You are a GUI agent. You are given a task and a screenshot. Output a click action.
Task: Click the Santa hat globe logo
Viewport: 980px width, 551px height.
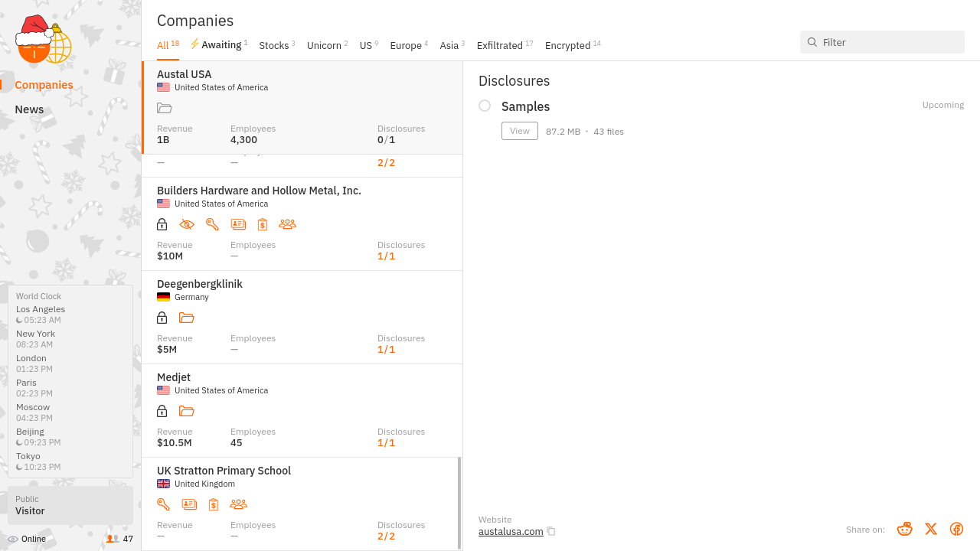coord(44,39)
